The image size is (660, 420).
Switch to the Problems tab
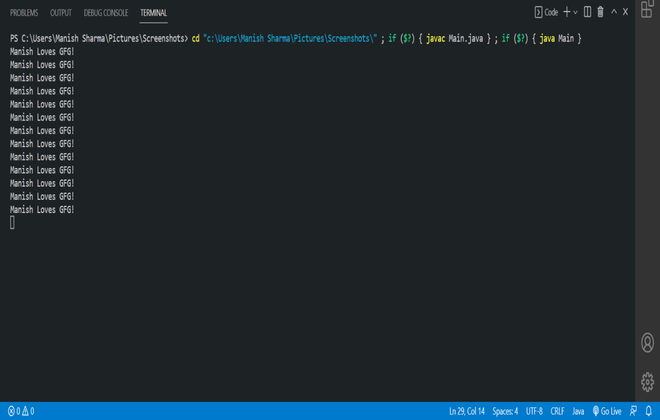coord(24,13)
